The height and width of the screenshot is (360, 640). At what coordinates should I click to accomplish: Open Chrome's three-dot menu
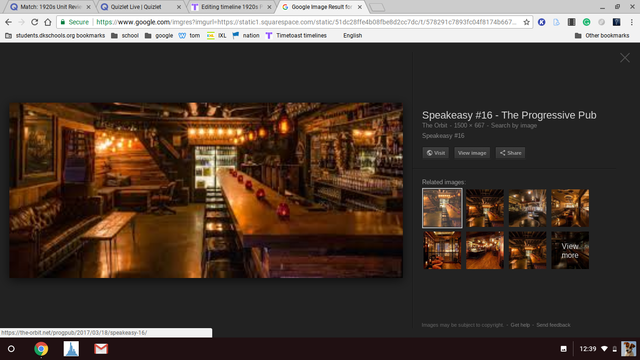pos(631,22)
